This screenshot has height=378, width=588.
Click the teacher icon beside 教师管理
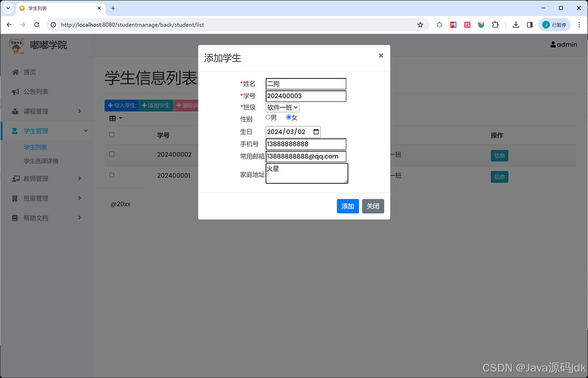pos(15,179)
